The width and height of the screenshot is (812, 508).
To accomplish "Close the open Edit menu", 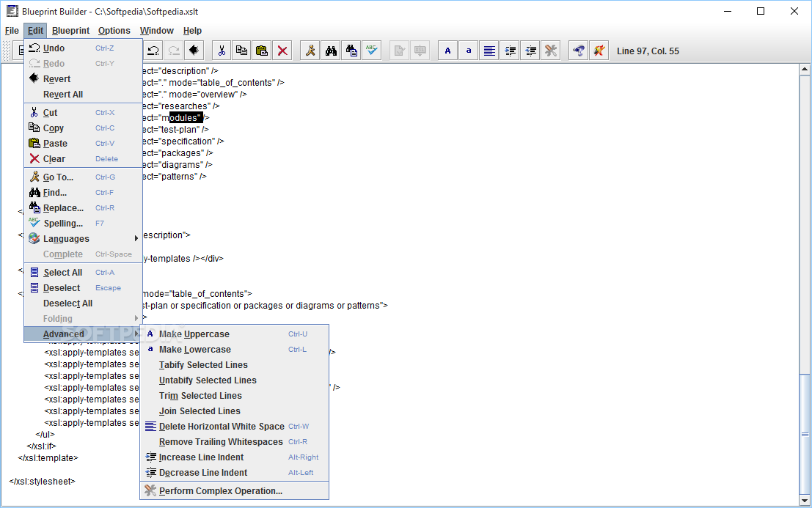I will (35, 31).
